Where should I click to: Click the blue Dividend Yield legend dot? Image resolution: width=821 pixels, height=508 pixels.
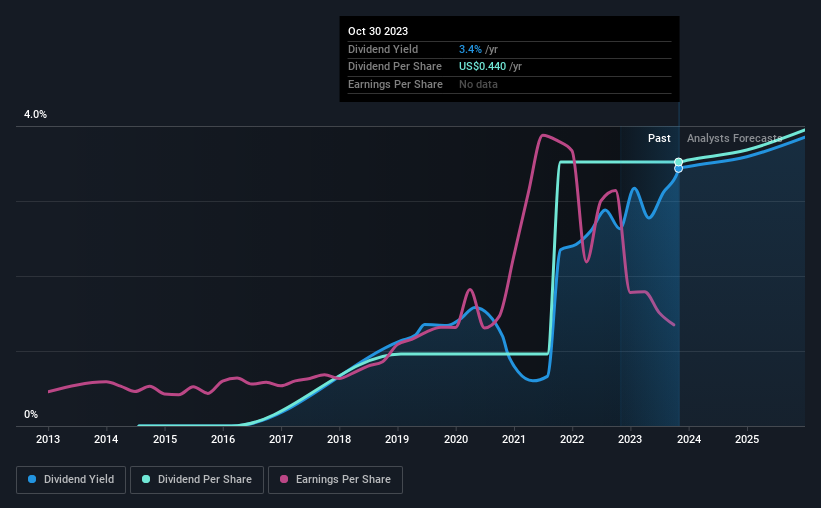(32, 479)
